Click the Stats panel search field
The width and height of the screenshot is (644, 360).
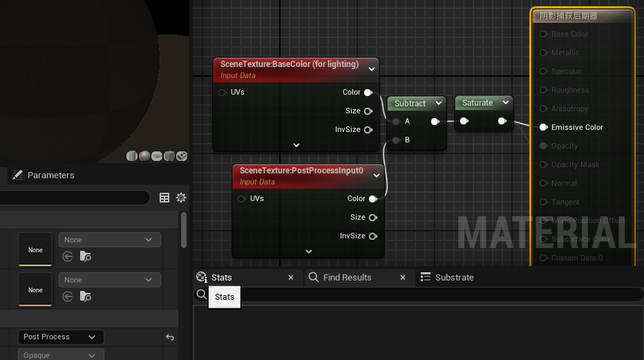coord(419,294)
